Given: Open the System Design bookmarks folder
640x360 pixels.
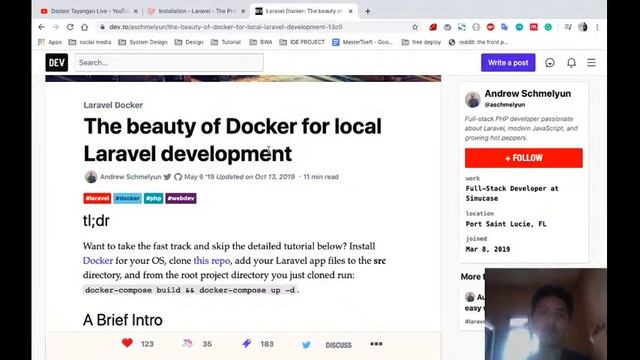Looking at the screenshot, I should click(143, 42).
